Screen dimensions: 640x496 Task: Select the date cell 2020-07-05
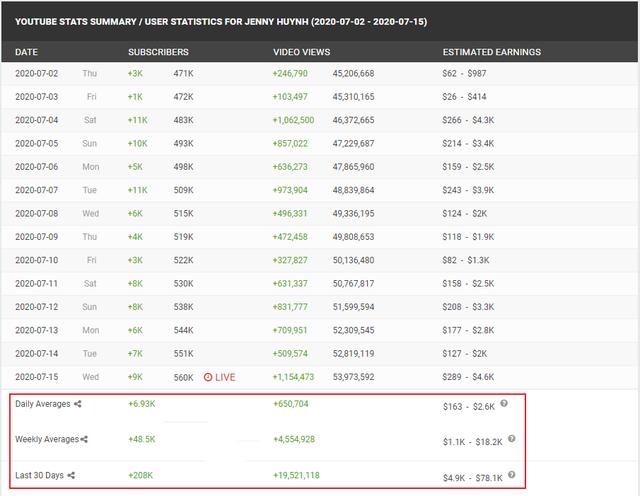tap(37, 144)
